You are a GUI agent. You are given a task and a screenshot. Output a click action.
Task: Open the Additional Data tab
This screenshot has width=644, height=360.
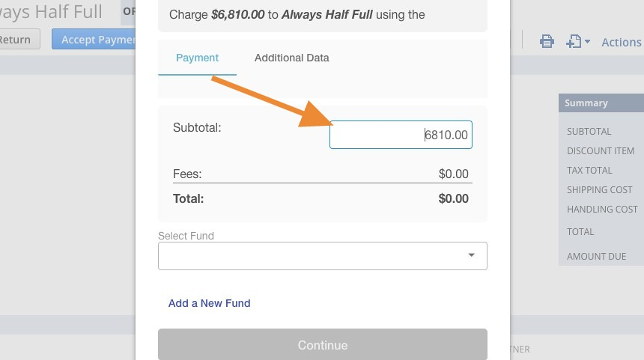[x=291, y=58]
